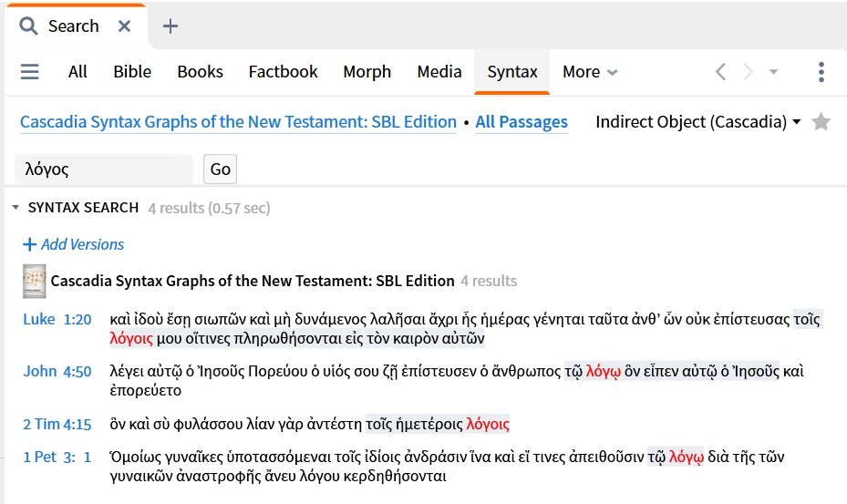
Task: Open the Luke 1:20 result
Action: point(57,319)
